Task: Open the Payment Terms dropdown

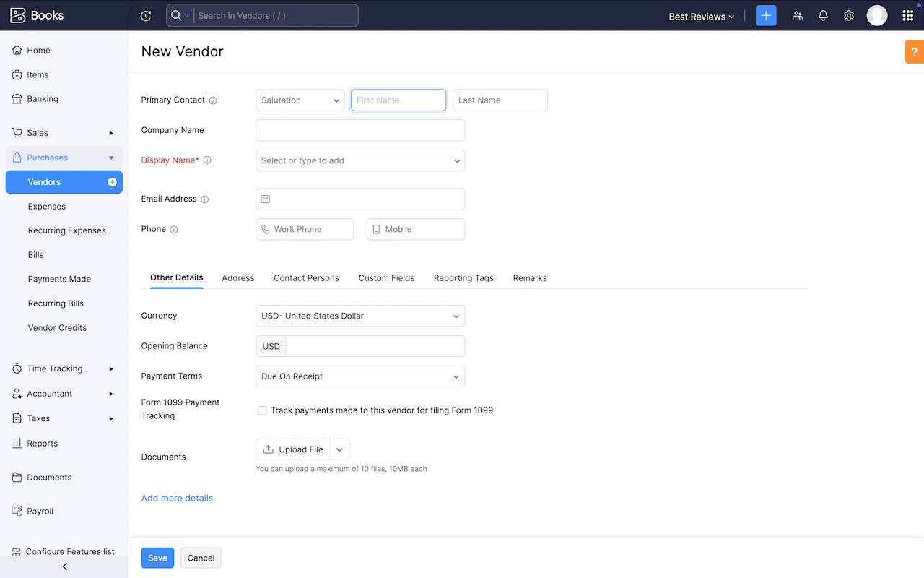Action: pos(359,376)
